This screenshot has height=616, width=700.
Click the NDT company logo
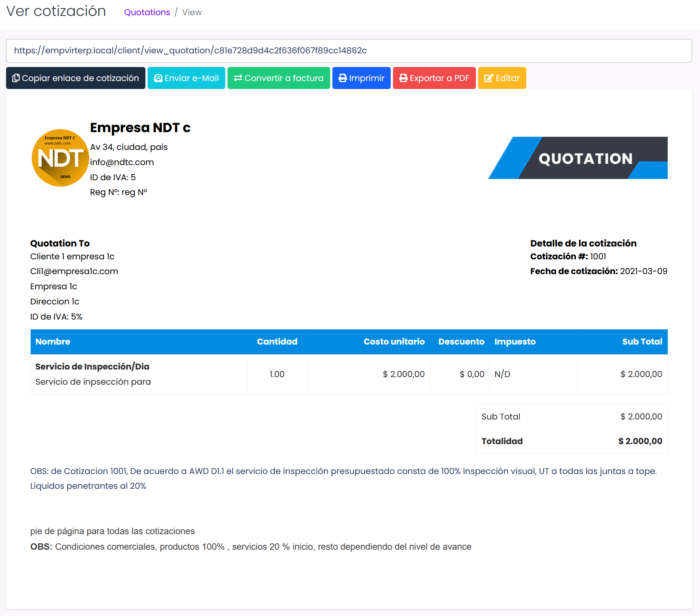pyautogui.click(x=60, y=158)
